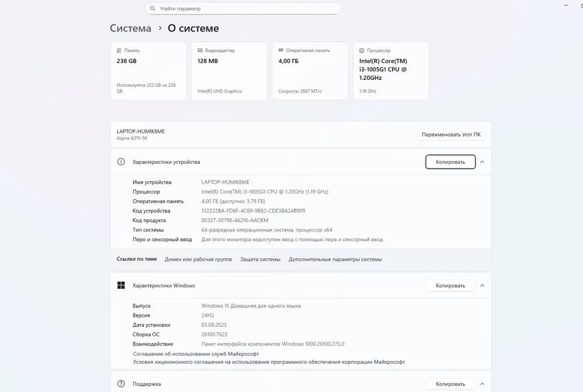Focus the Найти параметр search field
Screen dimensions: 583x392
[243, 8]
